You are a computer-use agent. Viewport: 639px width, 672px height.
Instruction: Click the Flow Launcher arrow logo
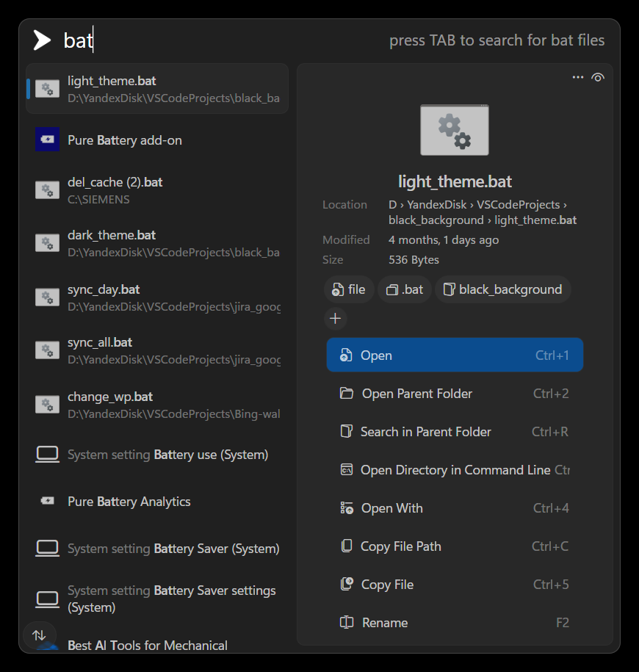tap(42, 40)
